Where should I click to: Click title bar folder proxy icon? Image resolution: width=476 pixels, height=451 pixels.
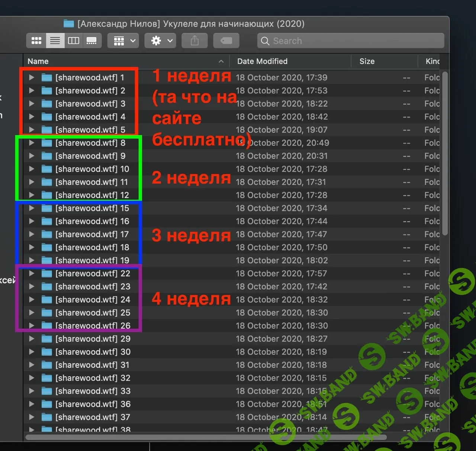(x=69, y=24)
